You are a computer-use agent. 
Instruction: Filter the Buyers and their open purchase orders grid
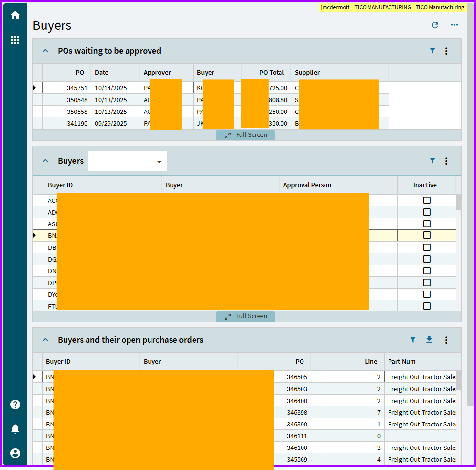tap(413, 340)
